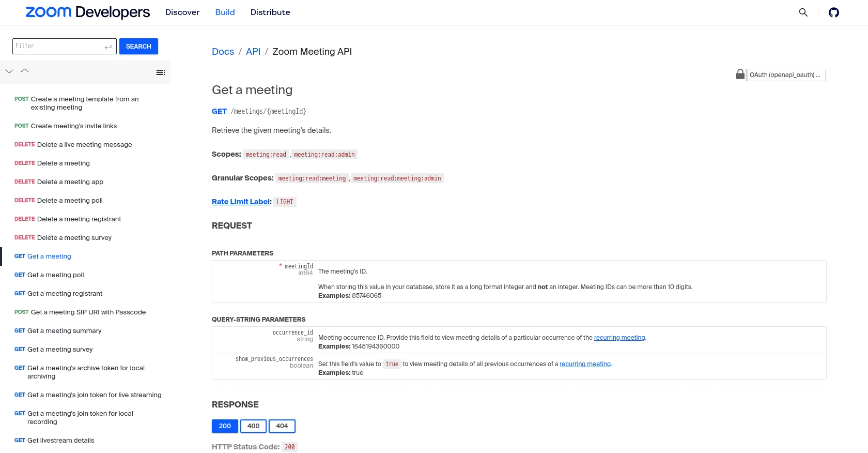The height and width of the screenshot is (453, 868).
Task: Select the 400 response tab
Action: click(x=253, y=426)
